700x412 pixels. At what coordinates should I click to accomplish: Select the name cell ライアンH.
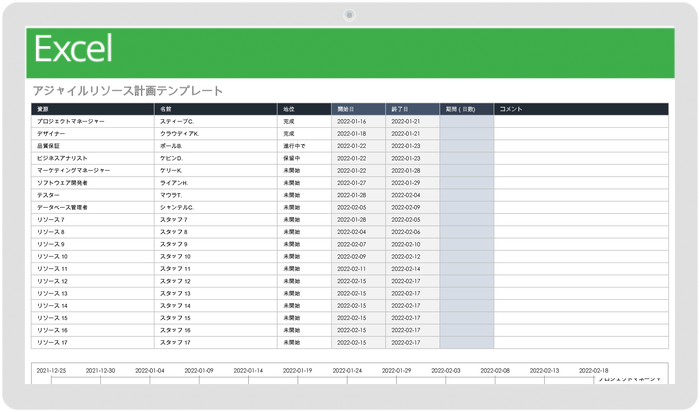(216, 183)
